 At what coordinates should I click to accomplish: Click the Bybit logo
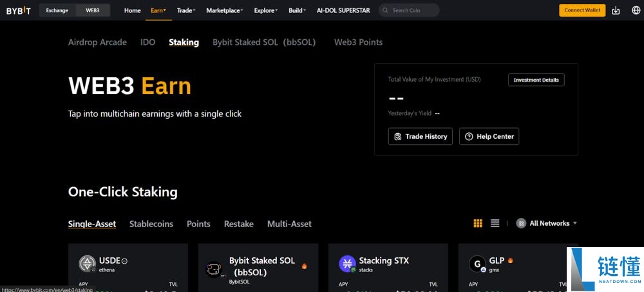[18, 11]
